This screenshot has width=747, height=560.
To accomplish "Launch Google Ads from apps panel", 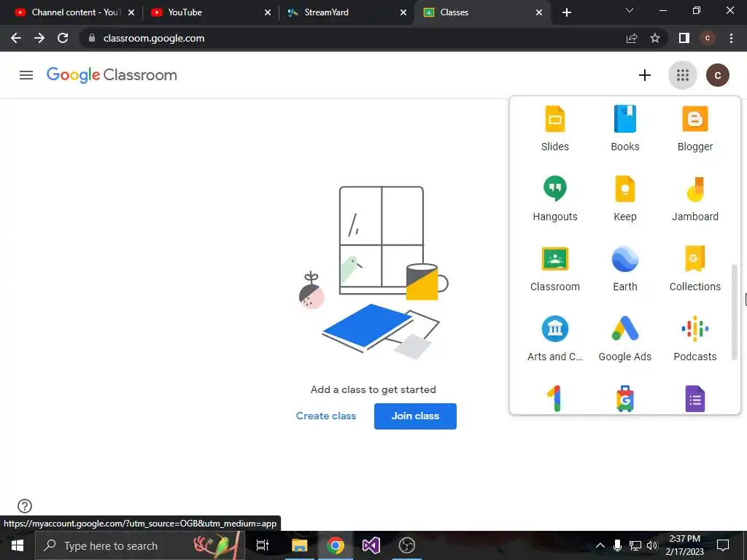I will tap(625, 338).
